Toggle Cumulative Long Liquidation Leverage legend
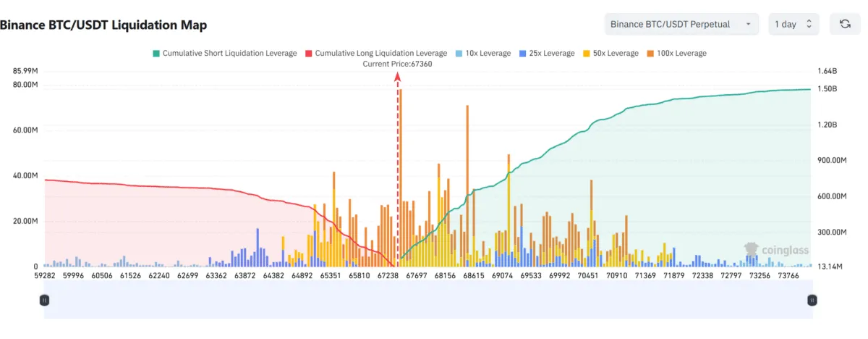The width and height of the screenshot is (868, 339). click(376, 54)
